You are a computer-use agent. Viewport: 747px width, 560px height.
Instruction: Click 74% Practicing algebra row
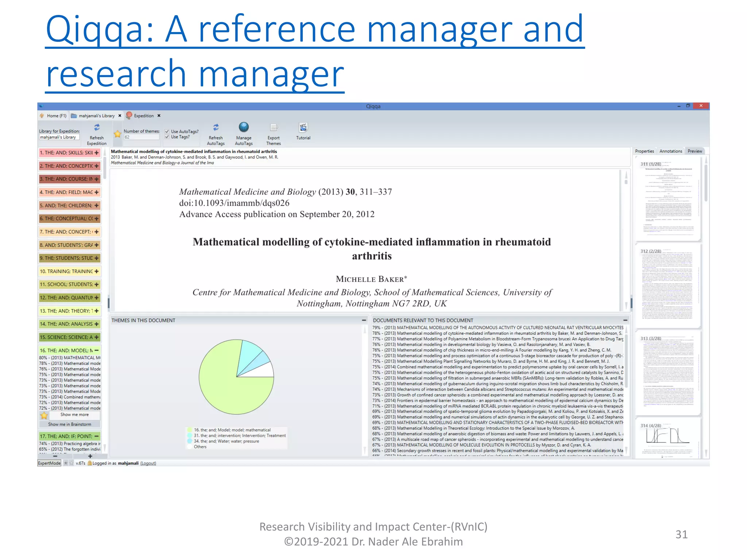[x=70, y=443]
